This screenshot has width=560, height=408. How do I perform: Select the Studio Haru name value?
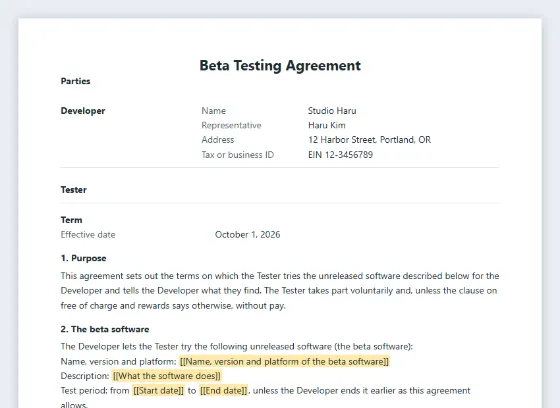pos(332,111)
